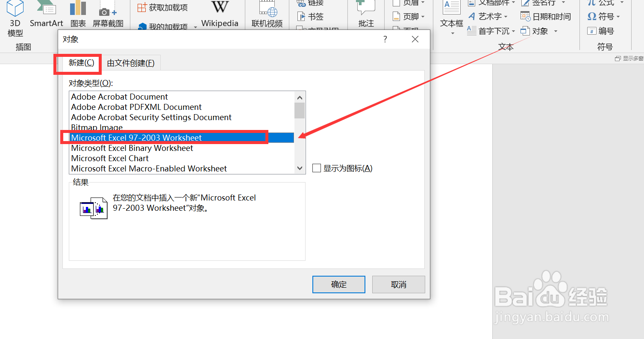Select Microsoft Excel Chart
The width and height of the screenshot is (644, 339).
tap(182, 158)
